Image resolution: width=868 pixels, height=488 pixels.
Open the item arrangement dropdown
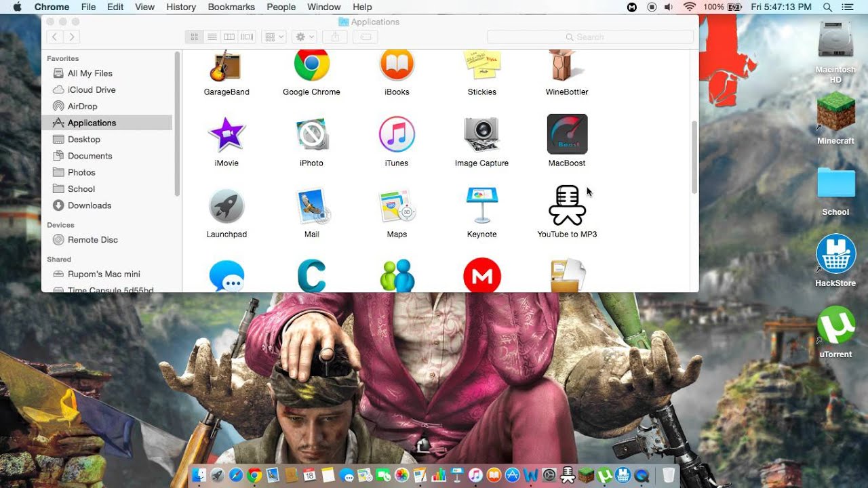(x=274, y=37)
